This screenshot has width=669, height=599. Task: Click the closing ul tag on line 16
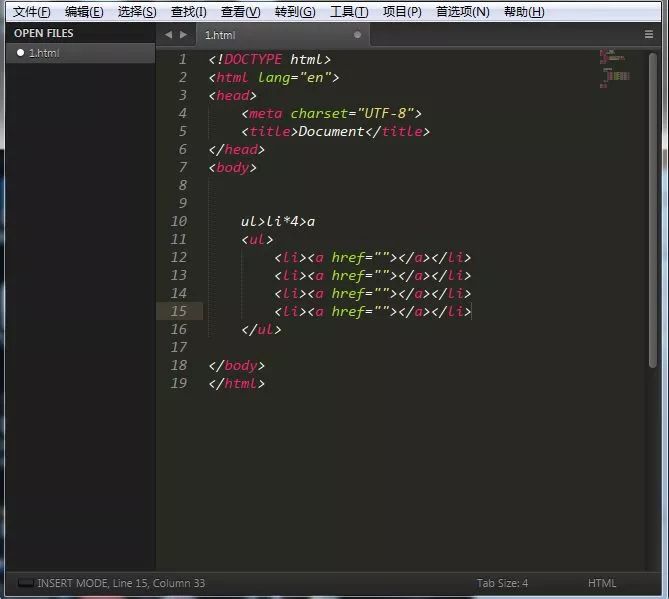coord(261,330)
